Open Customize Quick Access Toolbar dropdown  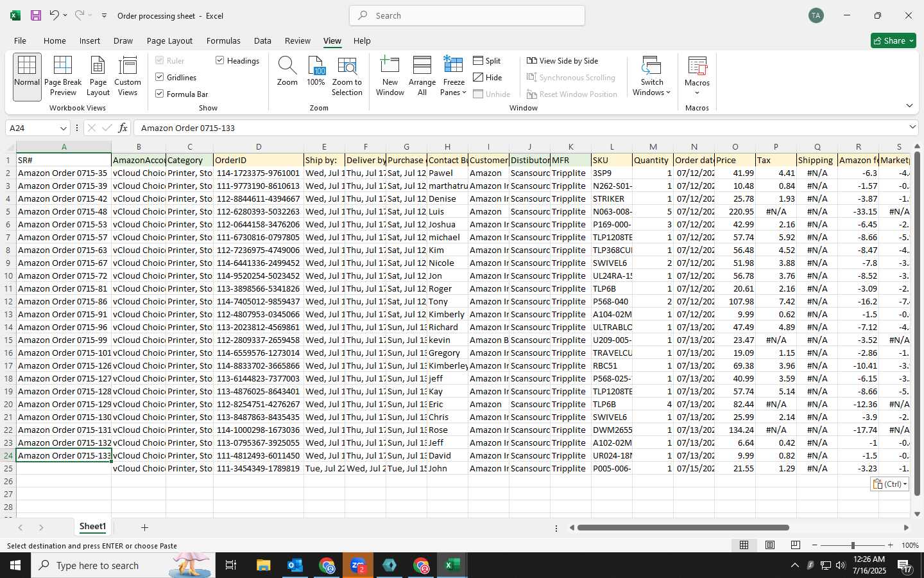click(x=104, y=15)
